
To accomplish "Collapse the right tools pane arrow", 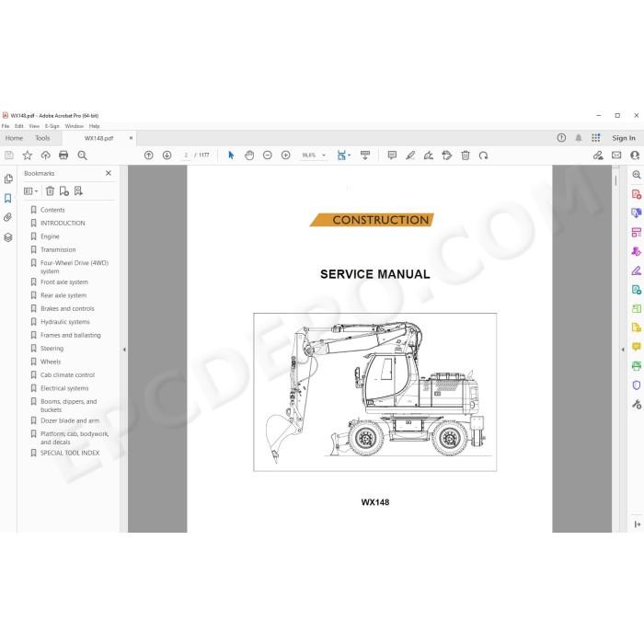I will (623, 350).
